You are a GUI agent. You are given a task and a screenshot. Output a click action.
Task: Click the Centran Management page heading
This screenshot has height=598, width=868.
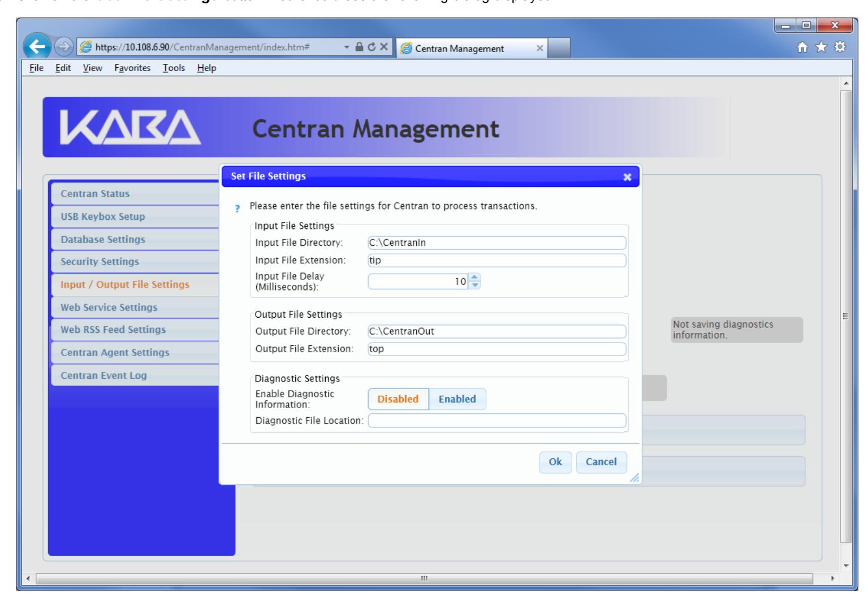(x=375, y=129)
